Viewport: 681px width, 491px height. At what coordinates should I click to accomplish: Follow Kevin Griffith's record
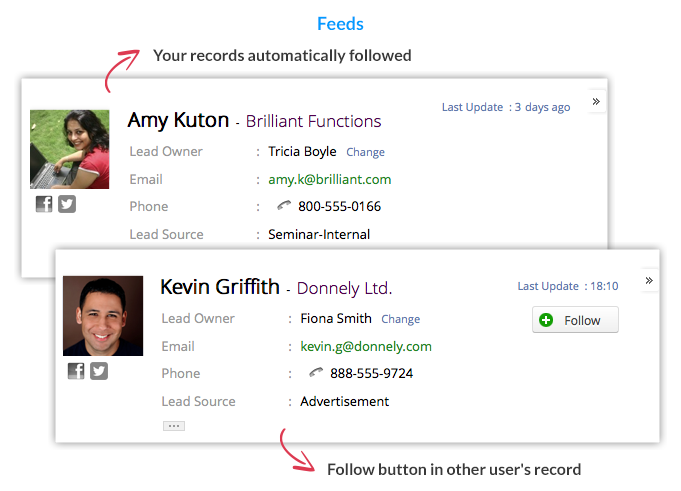pos(575,320)
